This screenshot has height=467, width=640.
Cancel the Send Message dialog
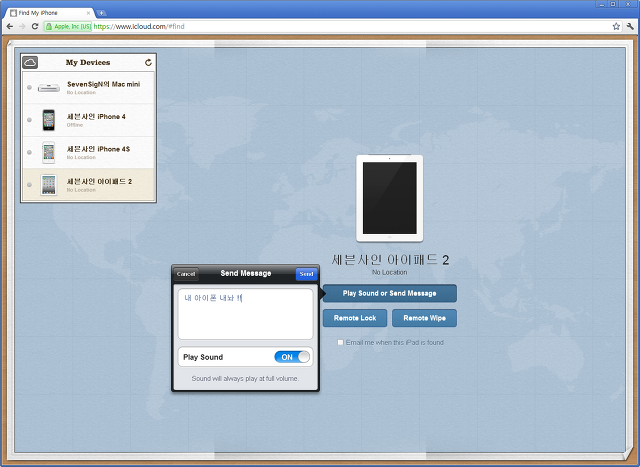tap(186, 274)
